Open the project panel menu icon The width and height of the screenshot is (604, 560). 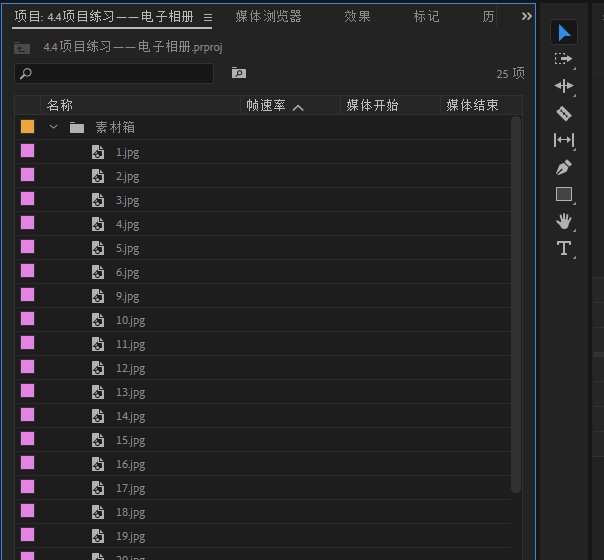(x=208, y=18)
